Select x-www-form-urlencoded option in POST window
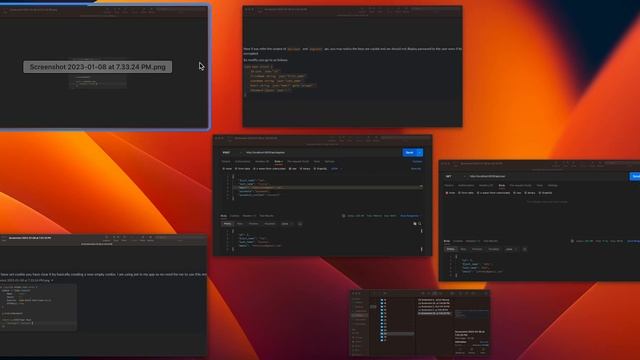This screenshot has height=360, width=640. tap(270, 169)
